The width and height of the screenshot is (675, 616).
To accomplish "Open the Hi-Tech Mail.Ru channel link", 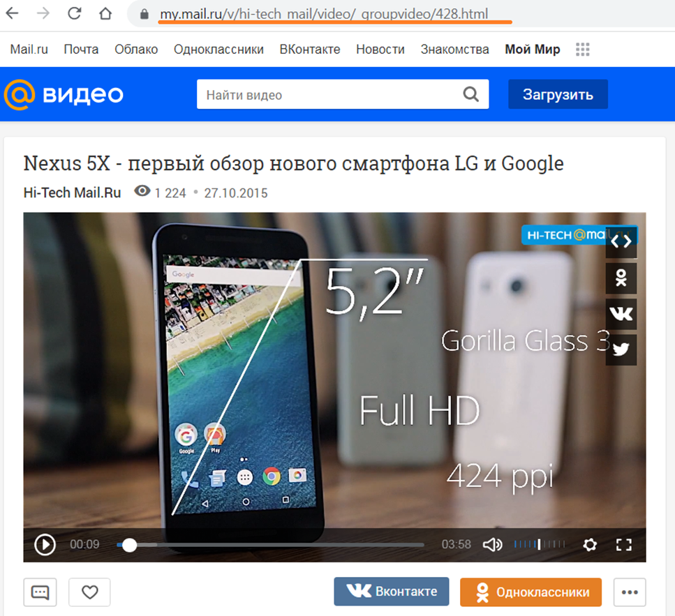I will pyautogui.click(x=72, y=193).
